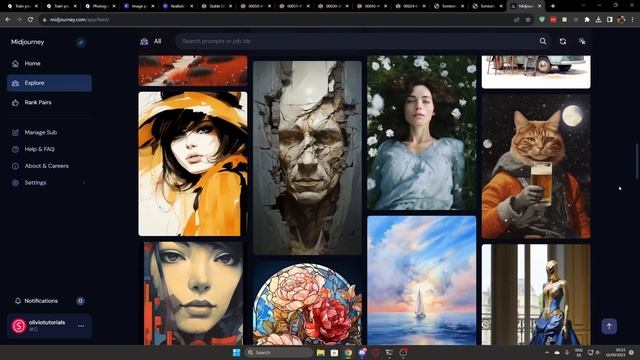This screenshot has width=640, height=360.
Task: Open the All feed filter dropdown
Action: [151, 41]
